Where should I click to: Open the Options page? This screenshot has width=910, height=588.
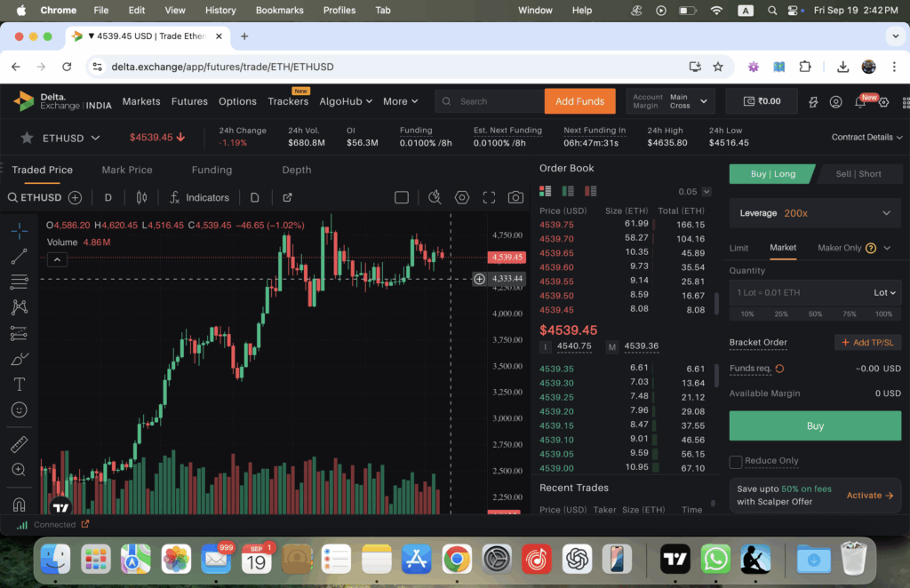[x=237, y=101]
